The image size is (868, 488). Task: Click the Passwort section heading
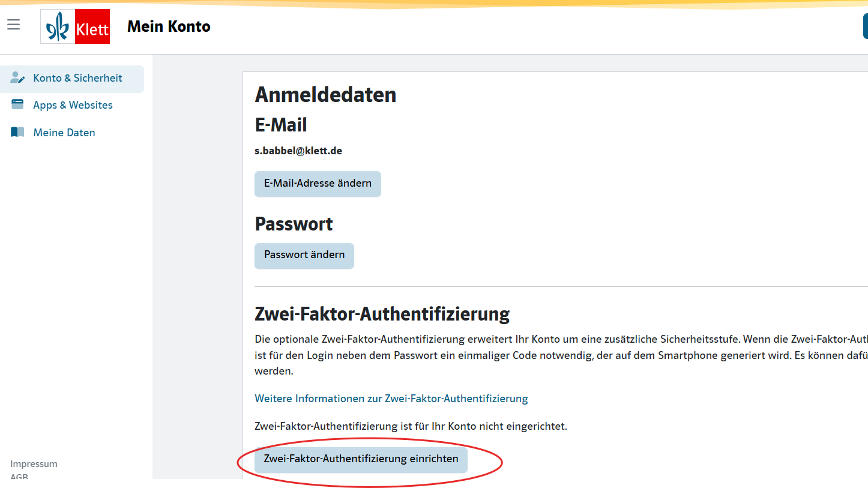[294, 224]
